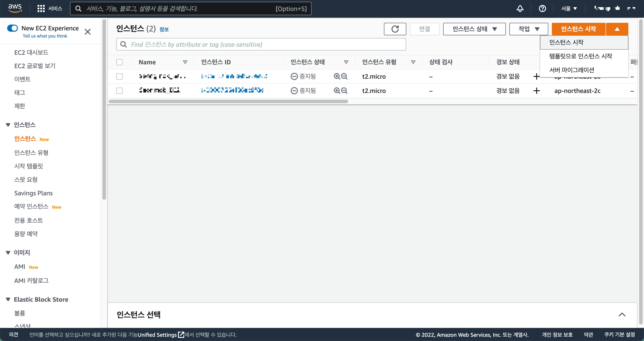
Task: Select the first instance row checkbox
Action: tap(119, 76)
